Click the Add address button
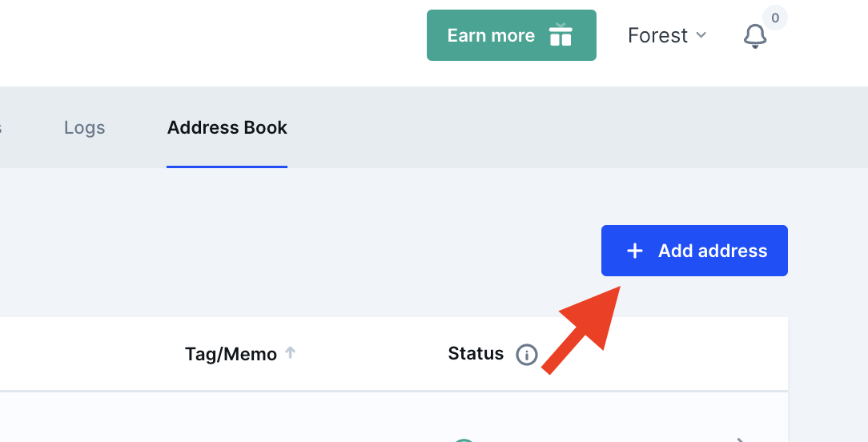 pos(694,251)
